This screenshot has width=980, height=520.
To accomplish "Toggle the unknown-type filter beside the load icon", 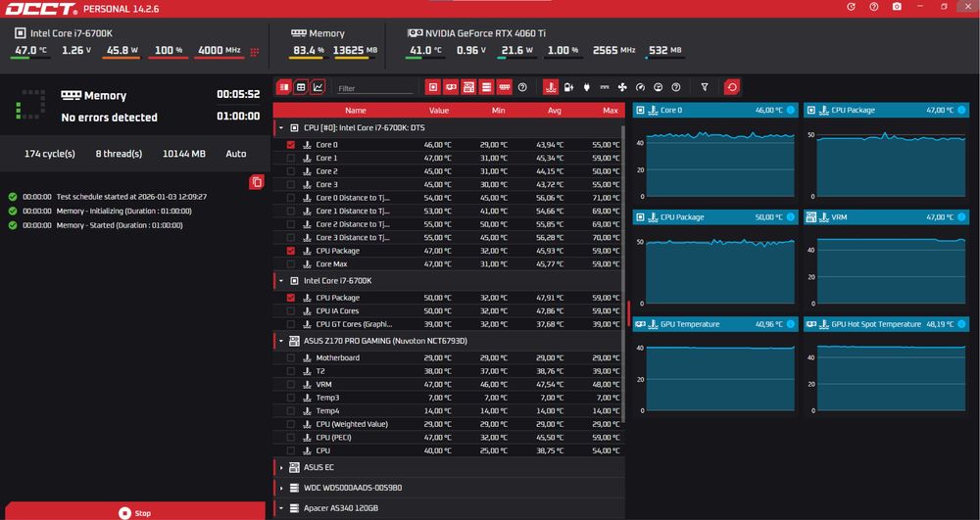I will (x=675, y=87).
